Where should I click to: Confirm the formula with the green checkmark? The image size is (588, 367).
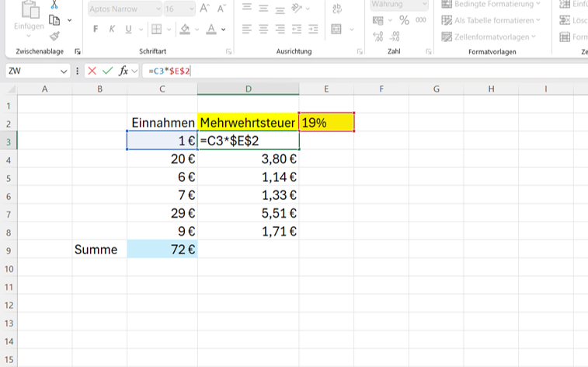(107, 71)
